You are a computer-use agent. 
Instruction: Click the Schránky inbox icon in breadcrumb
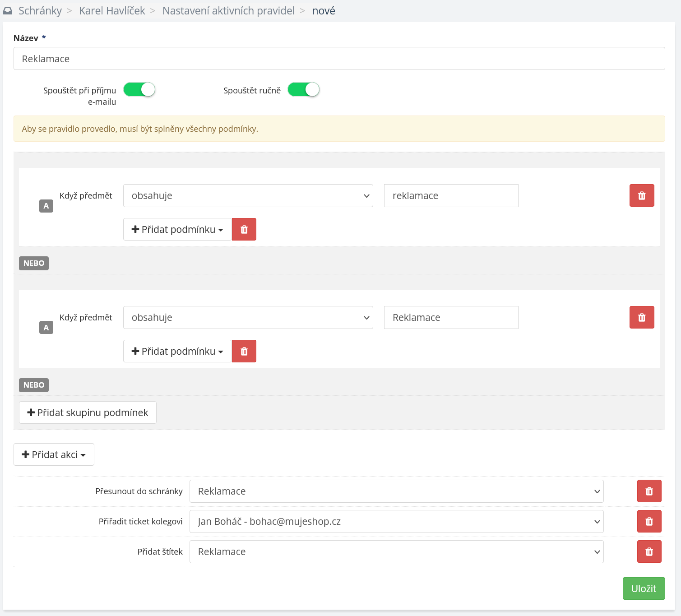(x=8, y=11)
